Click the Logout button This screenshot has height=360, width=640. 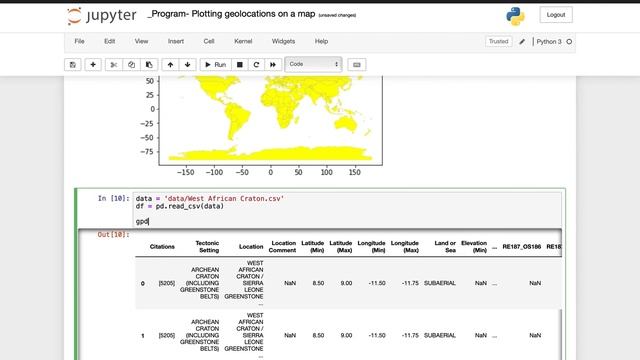556,15
